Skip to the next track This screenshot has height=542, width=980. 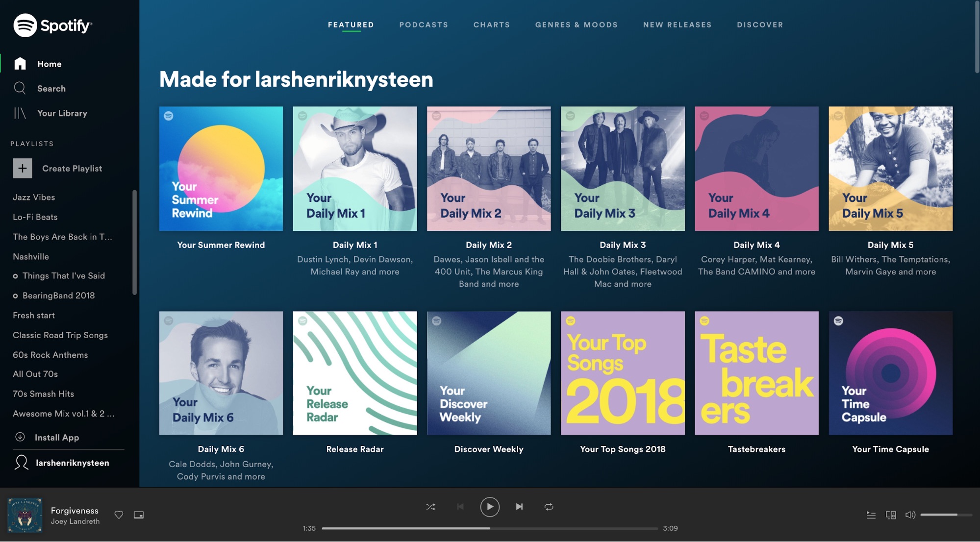coord(519,507)
